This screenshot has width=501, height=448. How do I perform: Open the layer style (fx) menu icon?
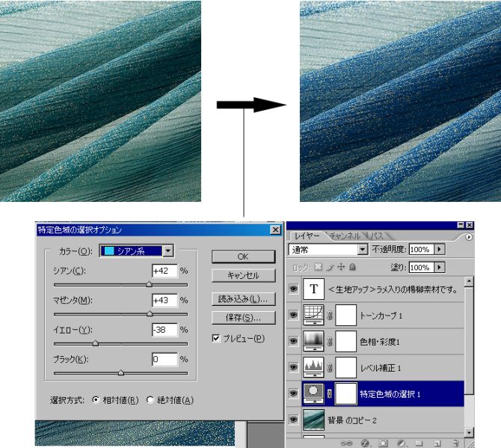coord(365,444)
